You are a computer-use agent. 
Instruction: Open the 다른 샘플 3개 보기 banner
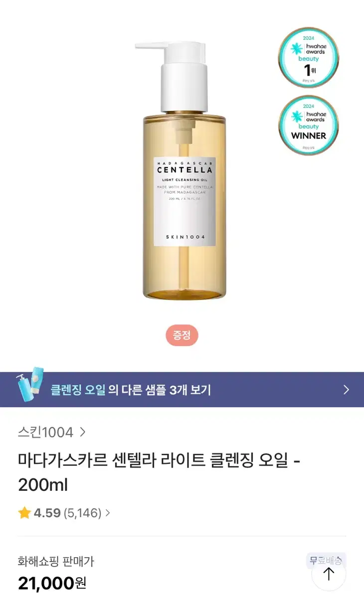(x=182, y=389)
